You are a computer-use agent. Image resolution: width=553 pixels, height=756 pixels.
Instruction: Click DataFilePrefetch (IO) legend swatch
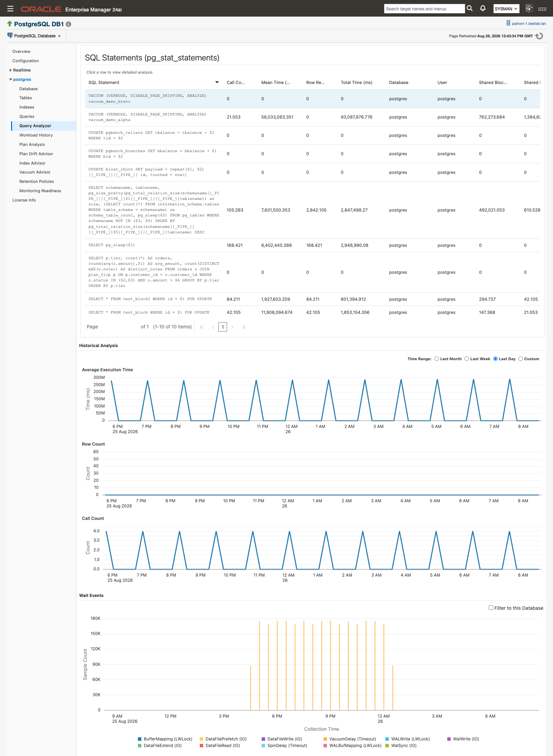[201, 739]
